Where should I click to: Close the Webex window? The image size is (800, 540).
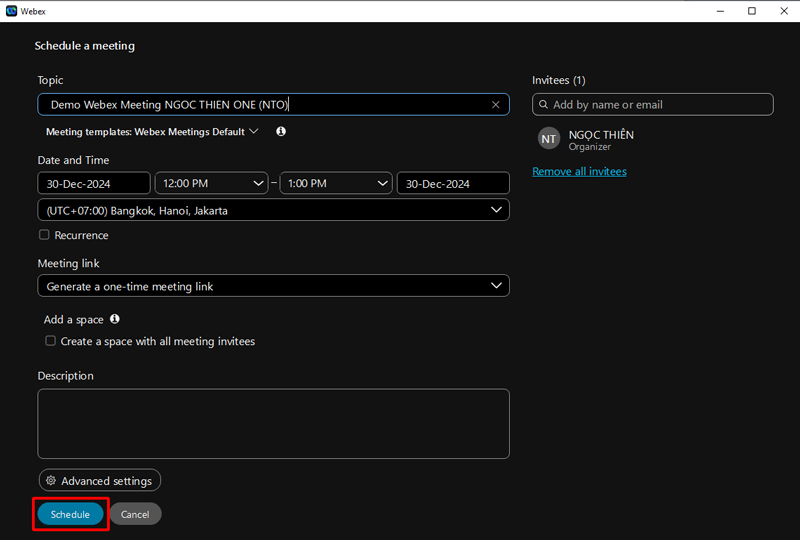(784, 11)
